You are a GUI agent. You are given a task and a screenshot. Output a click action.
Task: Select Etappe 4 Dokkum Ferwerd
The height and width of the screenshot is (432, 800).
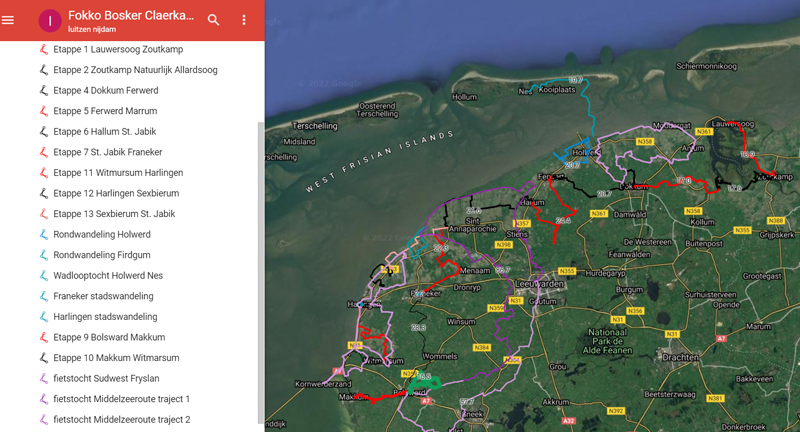pyautogui.click(x=106, y=90)
